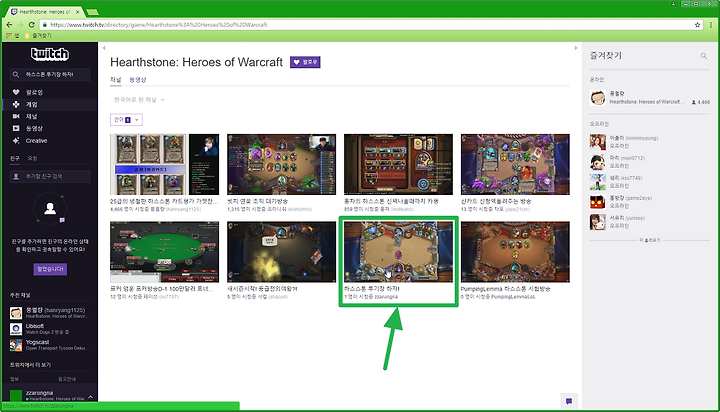This screenshot has height=412, width=720.
Task: Click the camera icon for Channels
Action: [16, 116]
